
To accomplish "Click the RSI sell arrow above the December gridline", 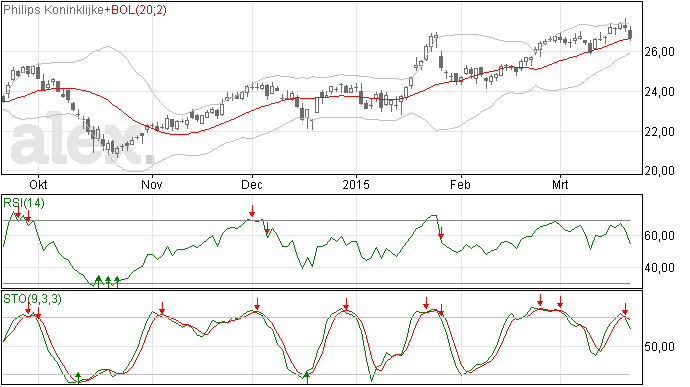I will pyautogui.click(x=252, y=211).
